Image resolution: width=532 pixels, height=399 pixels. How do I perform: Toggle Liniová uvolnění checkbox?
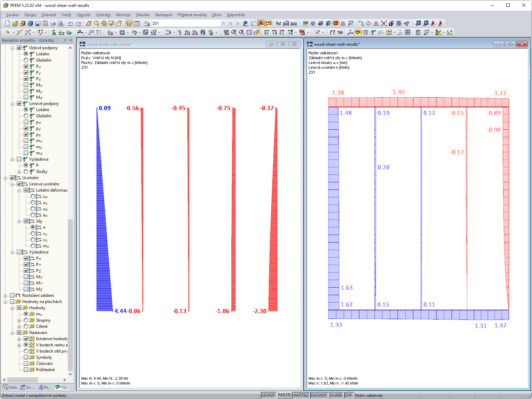19,184
